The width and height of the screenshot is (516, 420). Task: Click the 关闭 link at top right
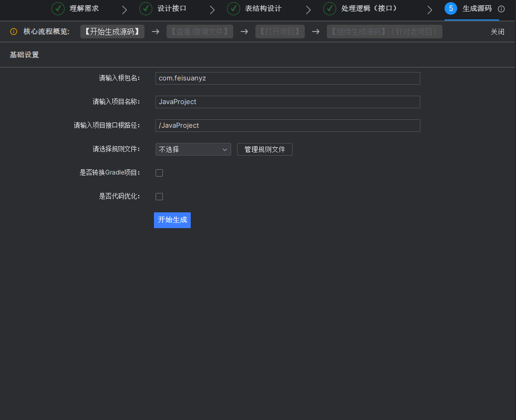pyautogui.click(x=498, y=32)
